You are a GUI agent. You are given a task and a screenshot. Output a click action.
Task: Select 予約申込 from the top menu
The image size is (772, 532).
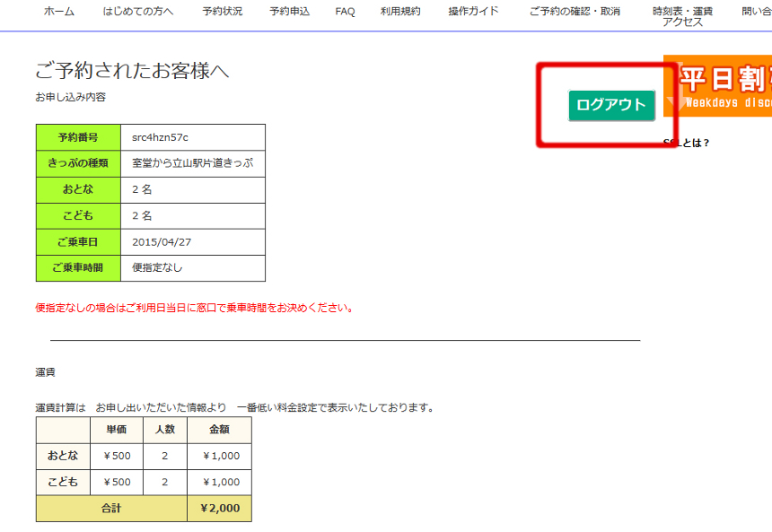pyautogui.click(x=288, y=12)
